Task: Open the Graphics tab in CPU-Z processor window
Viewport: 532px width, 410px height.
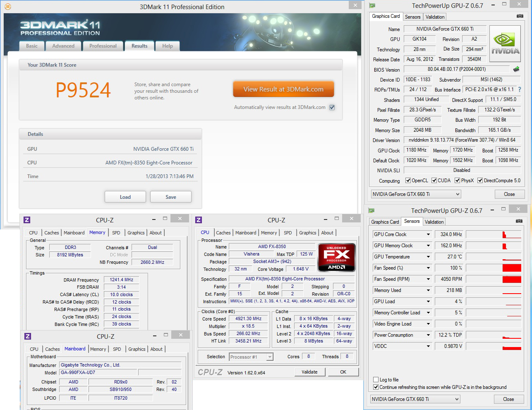Action: click(x=308, y=233)
